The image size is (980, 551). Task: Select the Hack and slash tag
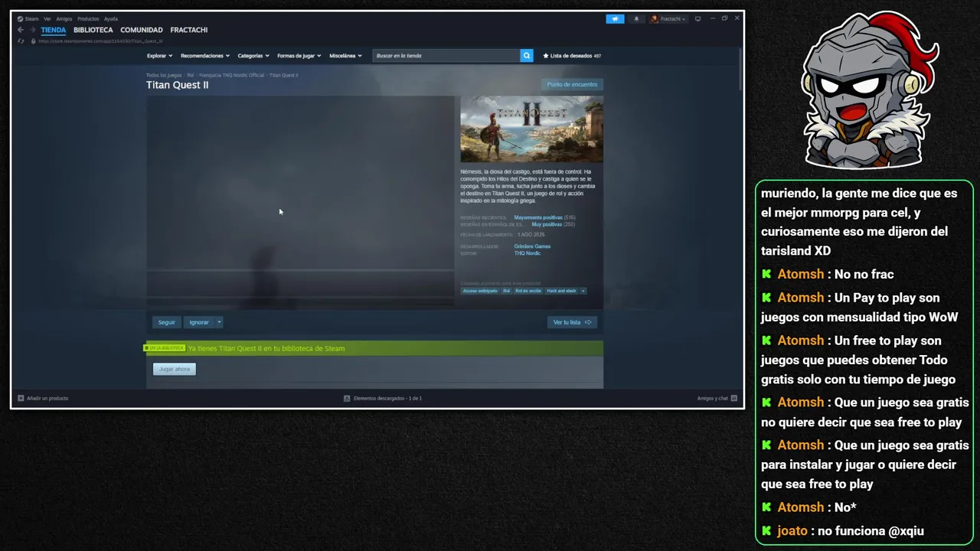coord(561,291)
